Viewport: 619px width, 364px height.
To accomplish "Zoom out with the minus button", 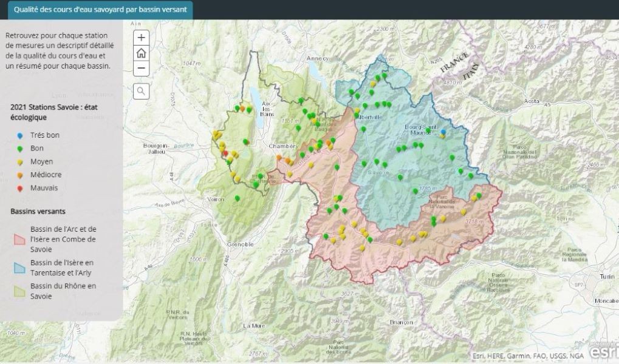I will pos(142,68).
